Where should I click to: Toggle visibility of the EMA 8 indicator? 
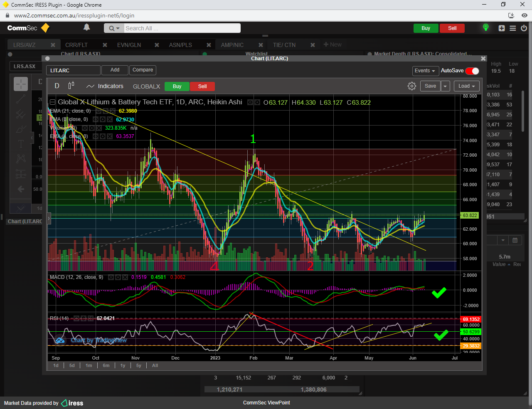(x=96, y=119)
